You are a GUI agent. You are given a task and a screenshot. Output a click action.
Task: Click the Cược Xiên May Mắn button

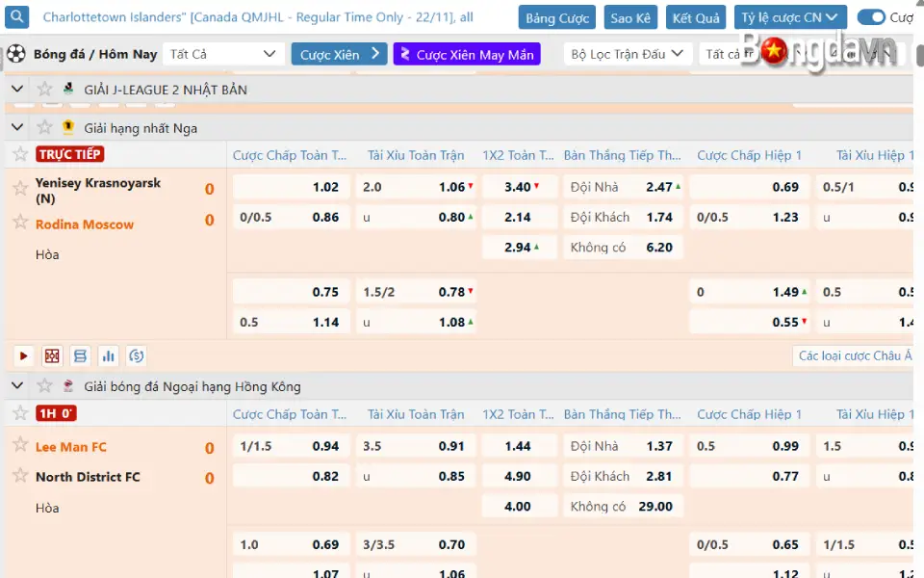point(467,54)
